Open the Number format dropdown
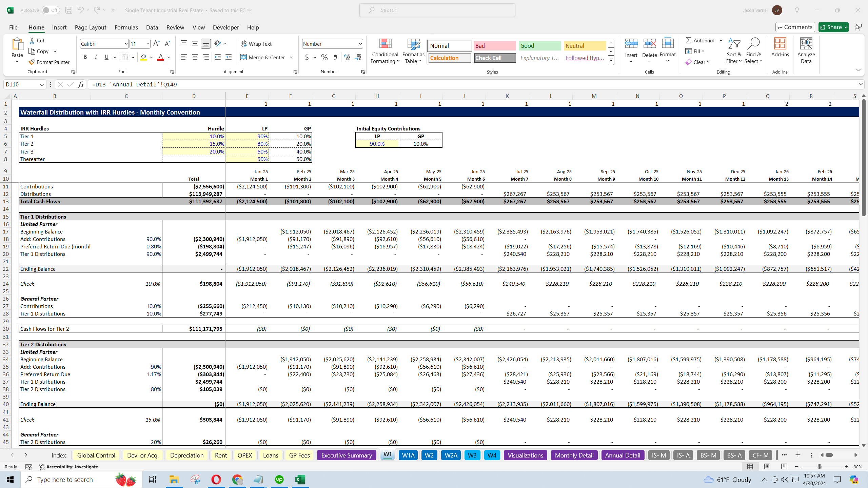 360,44
